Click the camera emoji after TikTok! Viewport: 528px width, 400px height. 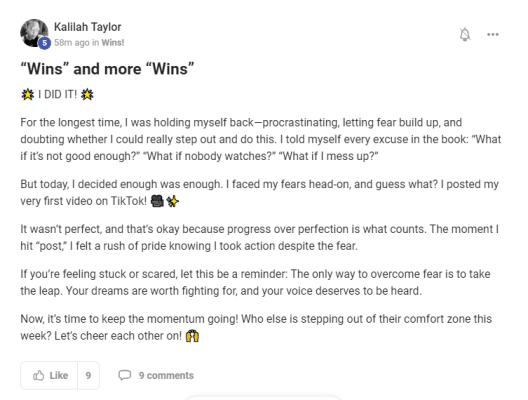(157, 201)
